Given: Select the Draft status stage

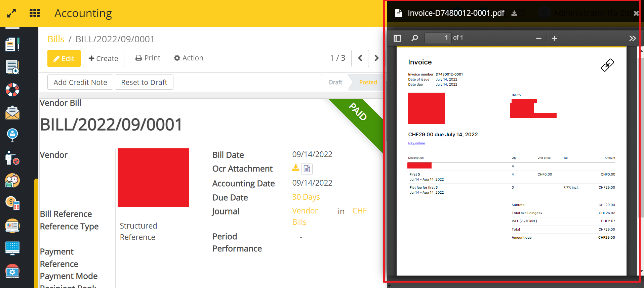Looking at the screenshot, I should click(335, 82).
